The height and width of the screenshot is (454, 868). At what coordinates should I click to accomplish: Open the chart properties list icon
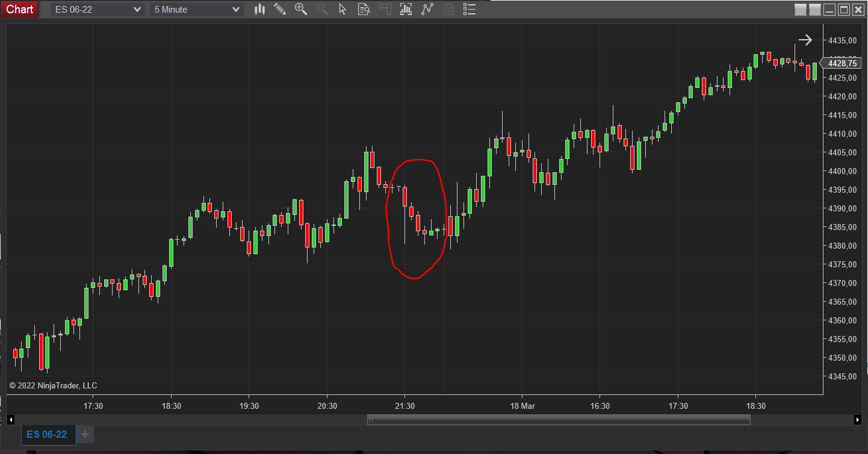tap(470, 9)
